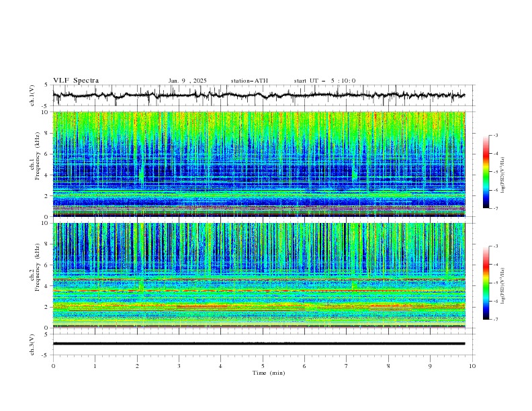Click time axis tick label "9"
The width and height of the screenshot is (532, 411).
tap(430, 366)
